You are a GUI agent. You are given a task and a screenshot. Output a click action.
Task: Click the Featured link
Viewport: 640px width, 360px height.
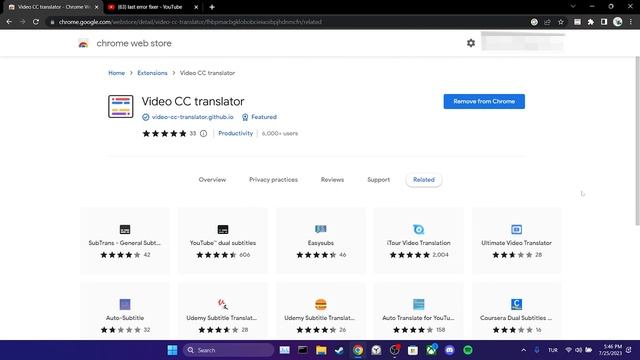(x=264, y=117)
